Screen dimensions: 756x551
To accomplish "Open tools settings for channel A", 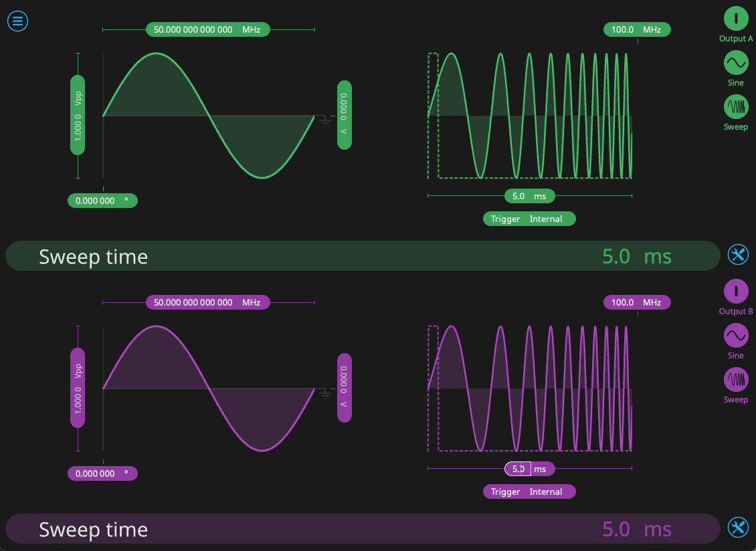I will click(x=738, y=255).
